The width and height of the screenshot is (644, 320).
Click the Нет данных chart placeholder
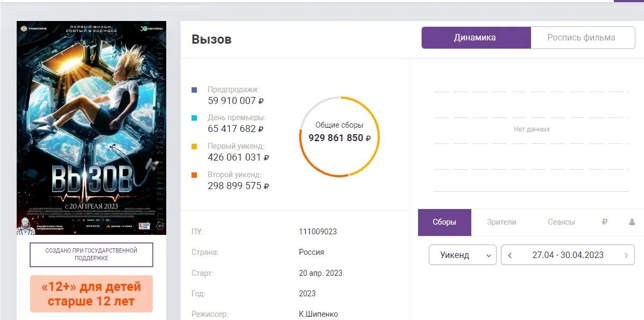532,129
